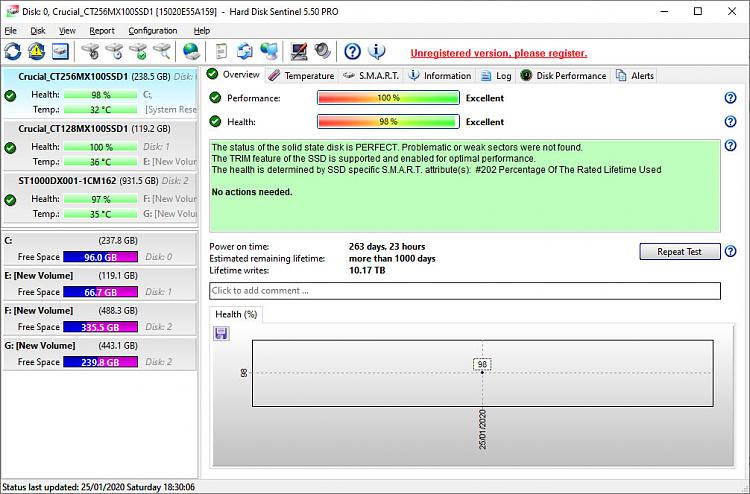This screenshot has width=750, height=494.
Task: Open help via the blue question mark toolbar icon
Action: tap(352, 51)
